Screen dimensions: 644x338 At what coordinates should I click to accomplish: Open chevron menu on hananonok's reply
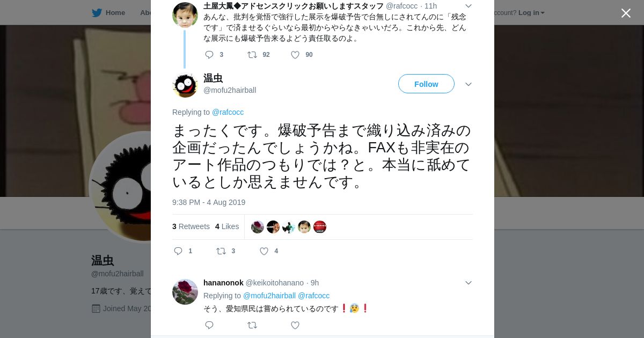[x=468, y=283]
